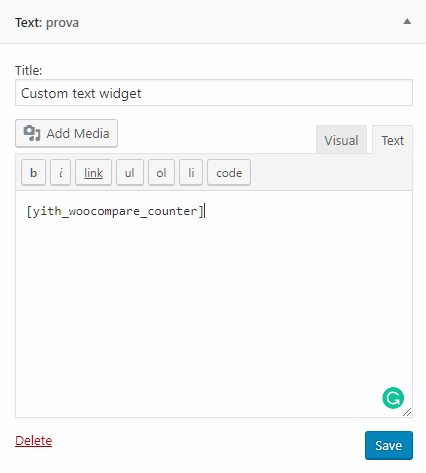Add unordered list with the ul button
Image resolution: width=426 pixels, height=473 pixels.
click(130, 172)
